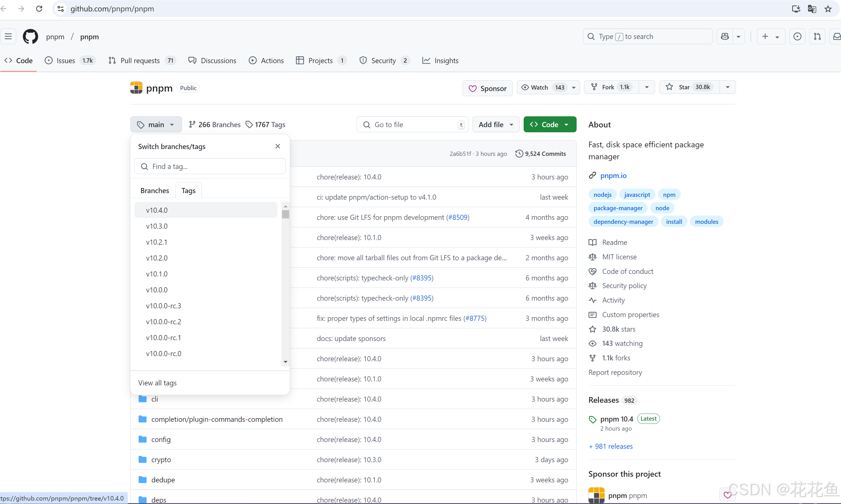The height and width of the screenshot is (504, 841).
Task: Focus the Go to file search field
Action: [412, 125]
